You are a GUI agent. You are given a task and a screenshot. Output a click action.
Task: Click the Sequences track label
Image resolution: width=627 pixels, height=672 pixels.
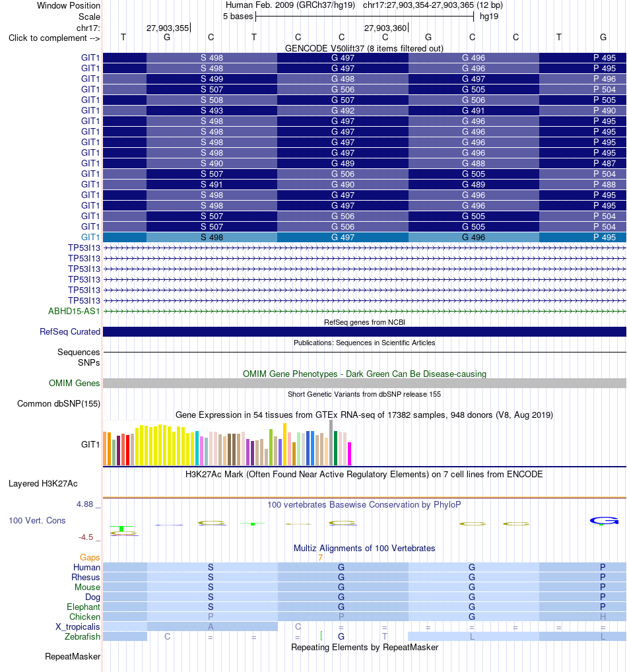pyautogui.click(x=79, y=353)
